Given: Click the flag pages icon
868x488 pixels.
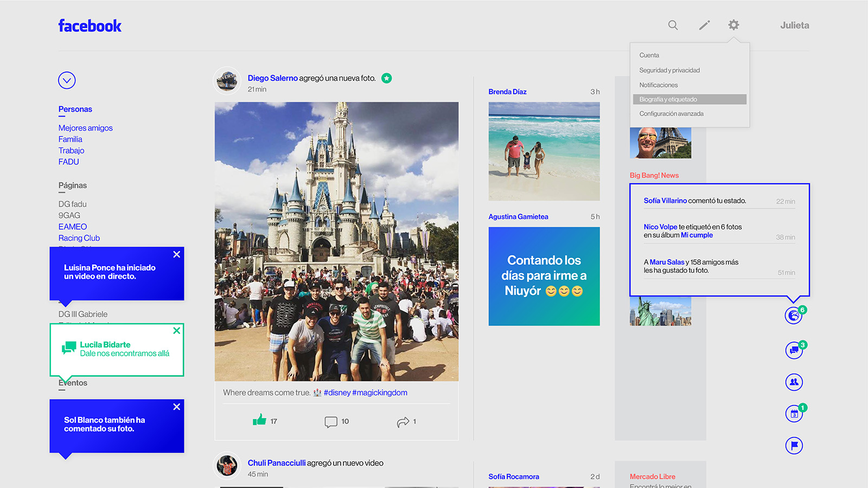Looking at the screenshot, I should coord(794,446).
